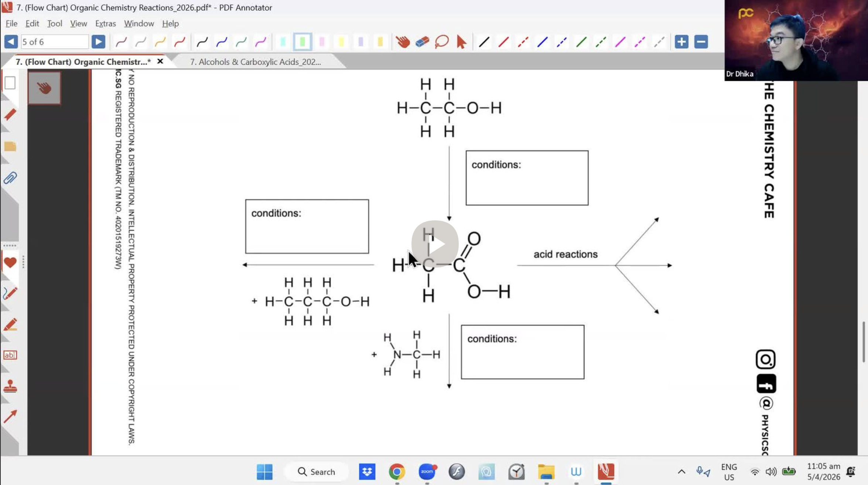The height and width of the screenshot is (485, 868).
Task: Select the sidebar arrow tool
Action: pyautogui.click(x=10, y=417)
